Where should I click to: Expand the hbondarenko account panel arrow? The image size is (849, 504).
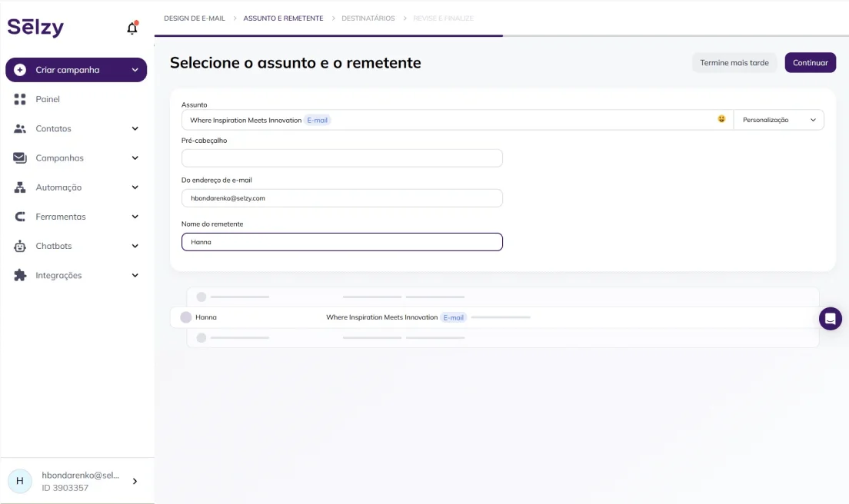pos(135,481)
